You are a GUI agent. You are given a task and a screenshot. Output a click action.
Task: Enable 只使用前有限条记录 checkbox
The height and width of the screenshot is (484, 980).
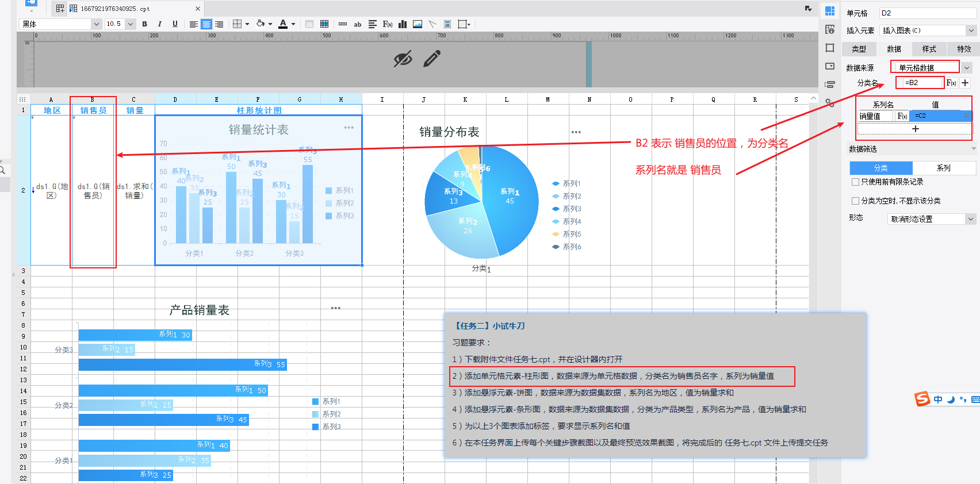pyautogui.click(x=855, y=182)
